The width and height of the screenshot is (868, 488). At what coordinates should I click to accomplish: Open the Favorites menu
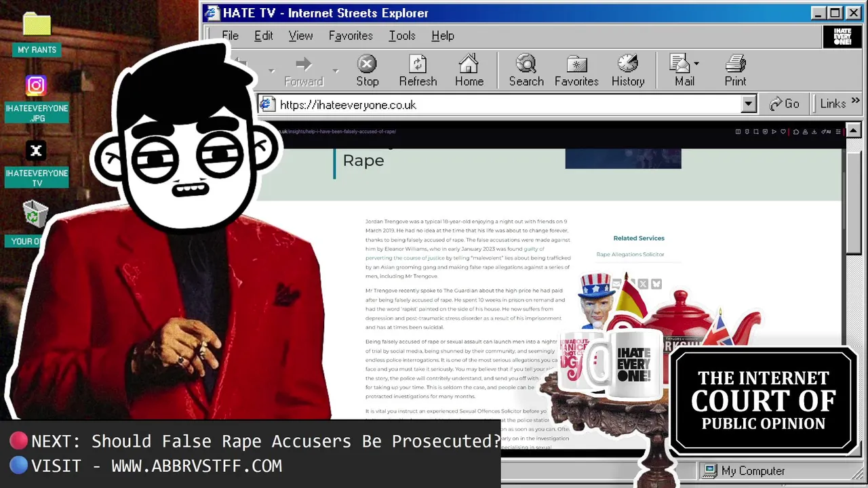coord(351,36)
